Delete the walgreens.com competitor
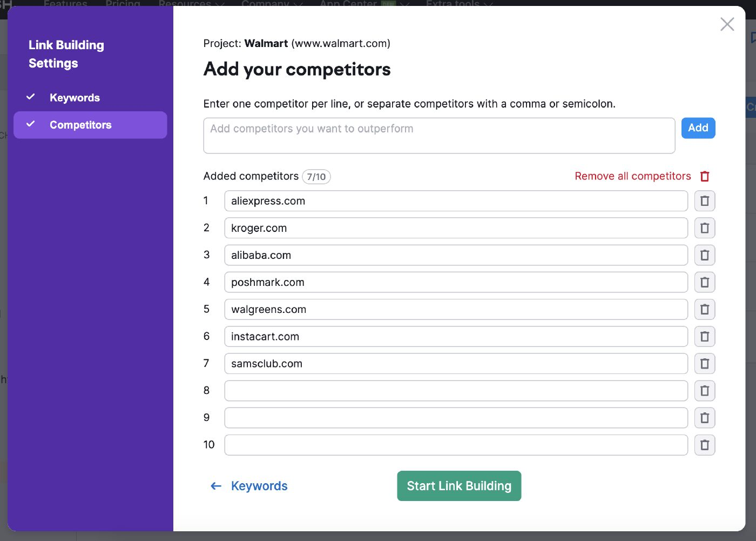Image resolution: width=756 pixels, height=541 pixels. (705, 309)
